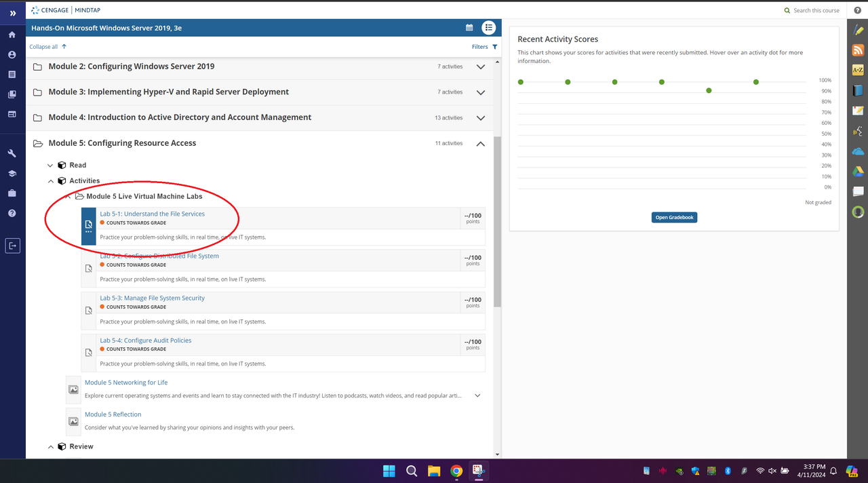Open Module 5 Networking for Life link
Screen dimensions: 868x483
pyautogui.click(x=126, y=383)
